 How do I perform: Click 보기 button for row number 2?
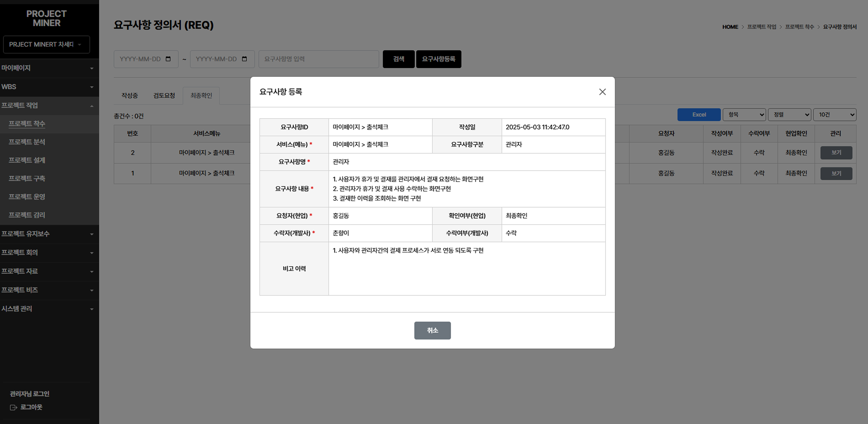tap(836, 153)
